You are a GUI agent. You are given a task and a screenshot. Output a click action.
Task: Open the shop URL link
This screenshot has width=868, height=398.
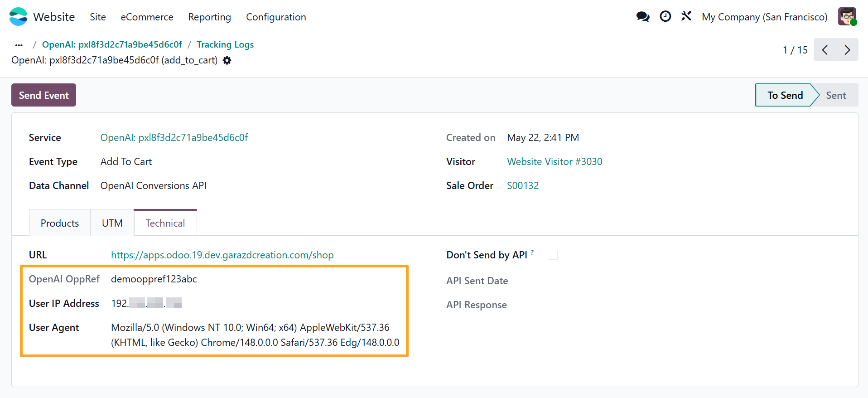pos(222,255)
